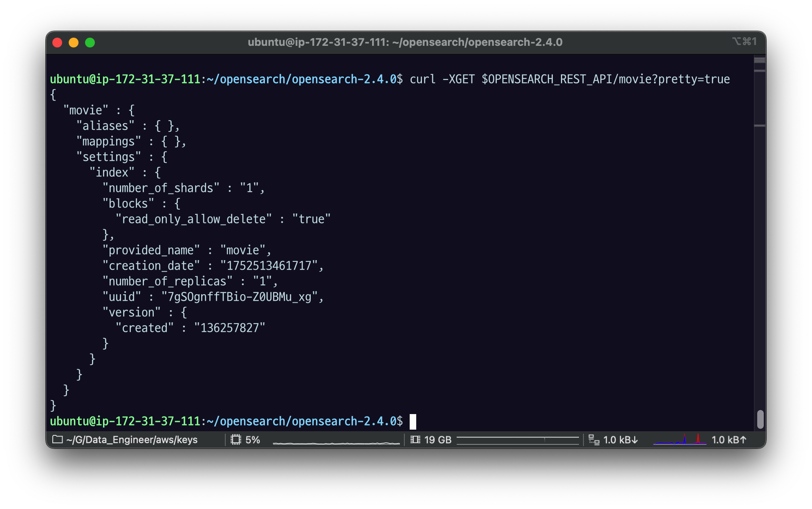Click the CPU chip icon
The height and width of the screenshot is (509, 812).
(236, 440)
